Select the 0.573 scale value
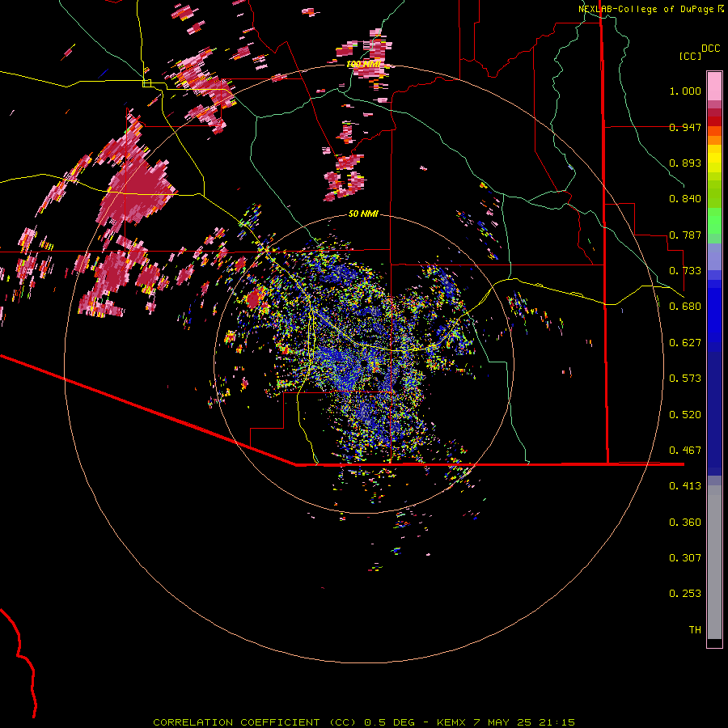This screenshot has width=728, height=728. click(x=685, y=379)
